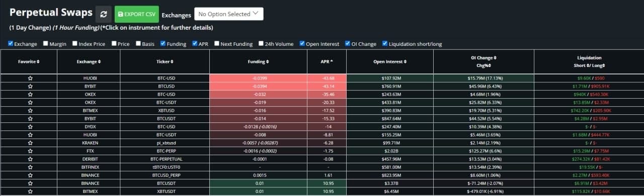Click the DYDX exchange cell
The width and height of the screenshot is (644, 196).
88,126
